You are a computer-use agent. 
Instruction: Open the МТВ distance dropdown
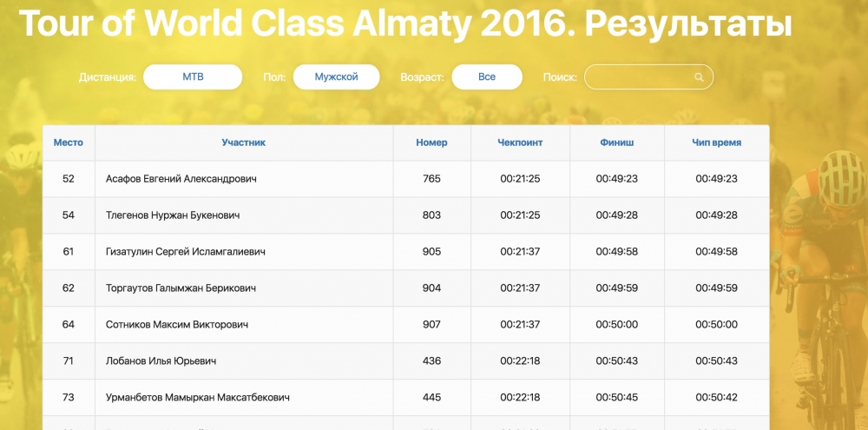[193, 76]
